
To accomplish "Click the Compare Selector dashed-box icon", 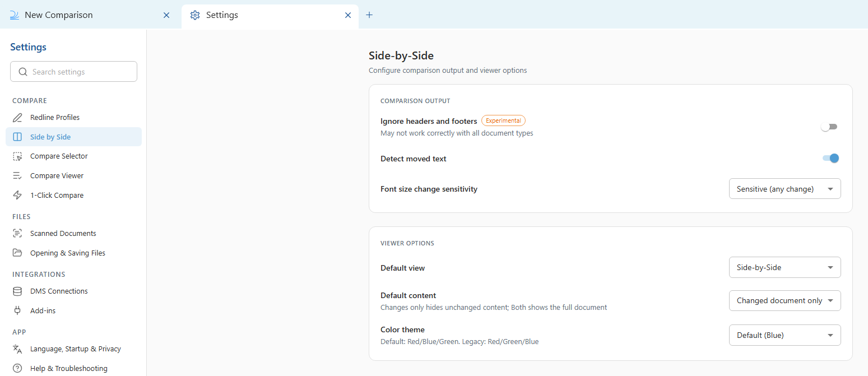I will (x=18, y=156).
